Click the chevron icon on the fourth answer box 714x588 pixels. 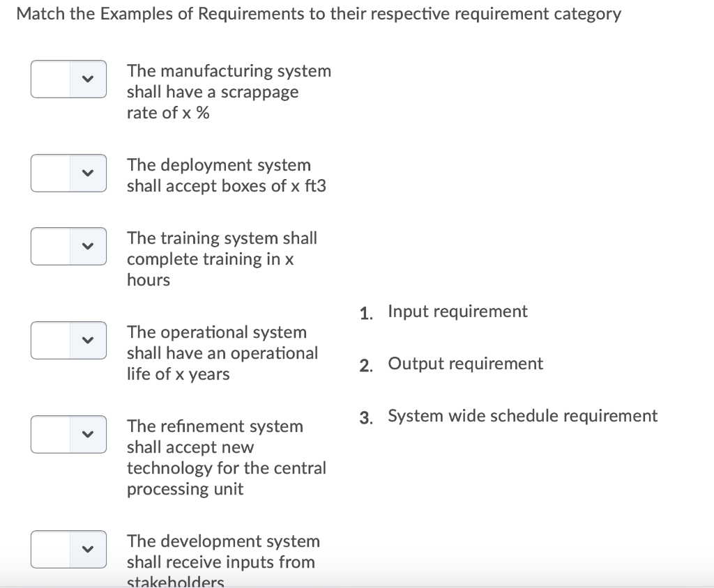pyautogui.click(x=87, y=340)
